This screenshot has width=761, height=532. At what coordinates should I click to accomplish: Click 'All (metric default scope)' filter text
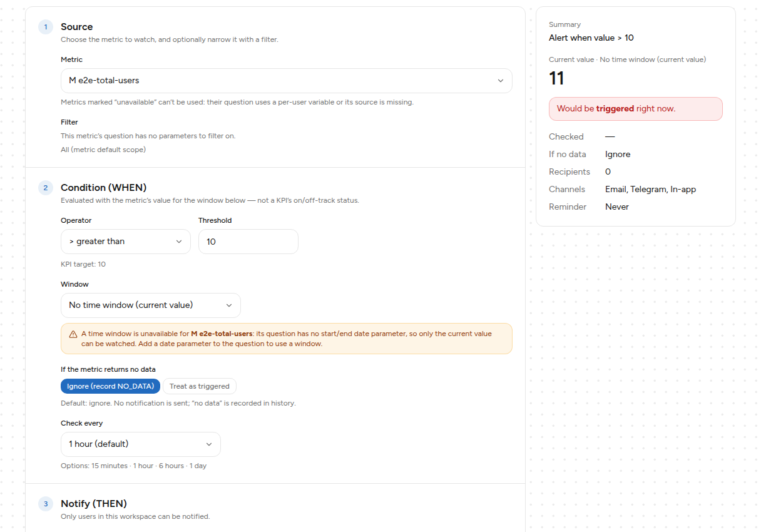pyautogui.click(x=103, y=150)
